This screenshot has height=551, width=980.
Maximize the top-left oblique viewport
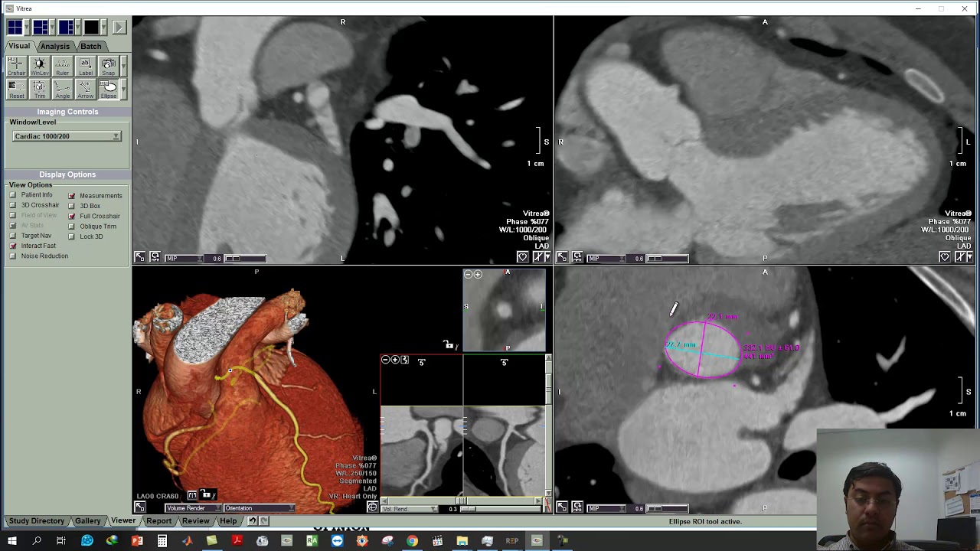click(x=139, y=257)
